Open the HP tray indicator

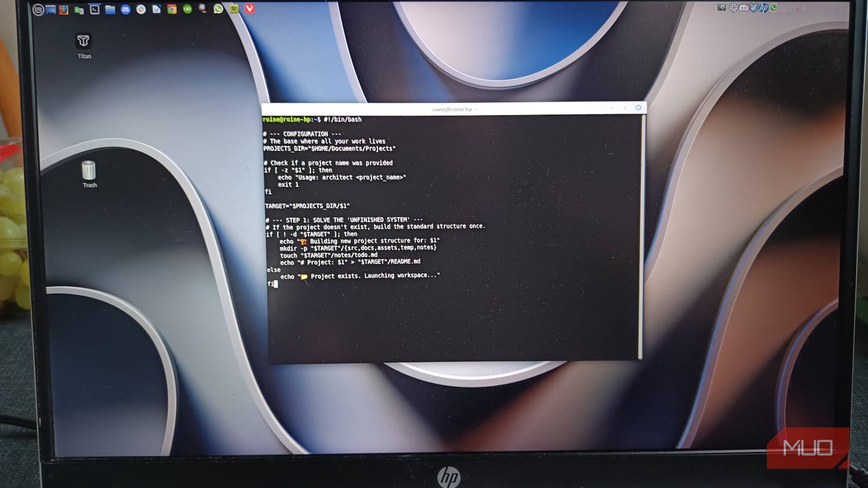click(764, 8)
